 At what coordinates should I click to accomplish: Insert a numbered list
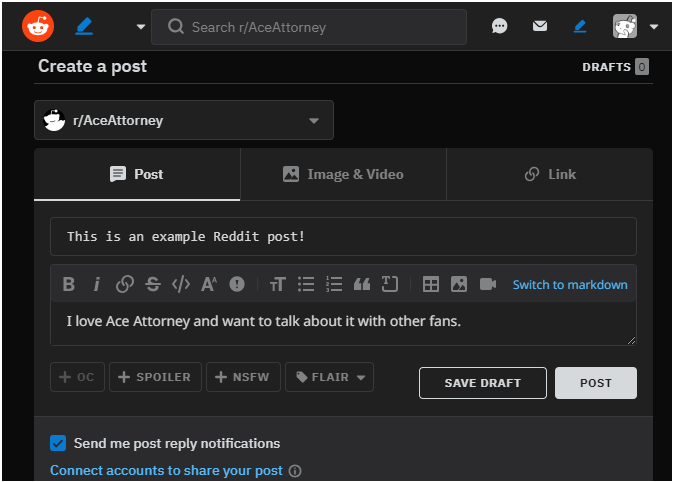click(334, 284)
